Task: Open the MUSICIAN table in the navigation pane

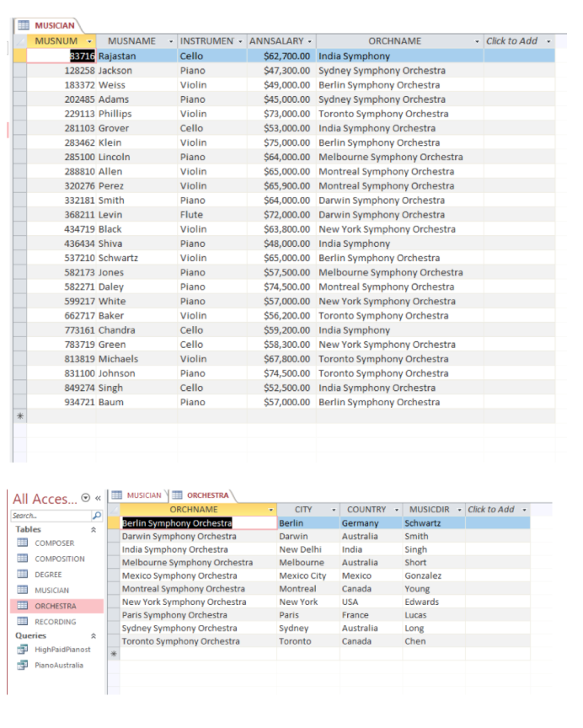Action: pos(51,590)
